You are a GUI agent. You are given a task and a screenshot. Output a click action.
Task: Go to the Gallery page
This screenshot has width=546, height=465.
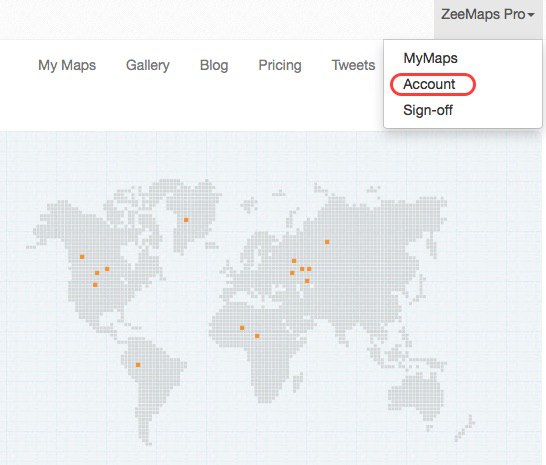[148, 65]
